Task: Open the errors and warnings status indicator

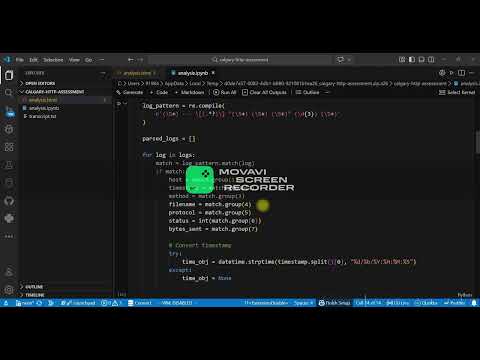Action: click(x=111, y=303)
